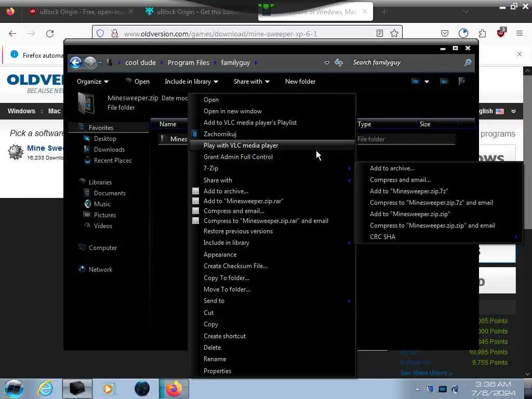Click the Firefox back arrow
Image resolution: width=532 pixels, height=399 pixels.
12,34
